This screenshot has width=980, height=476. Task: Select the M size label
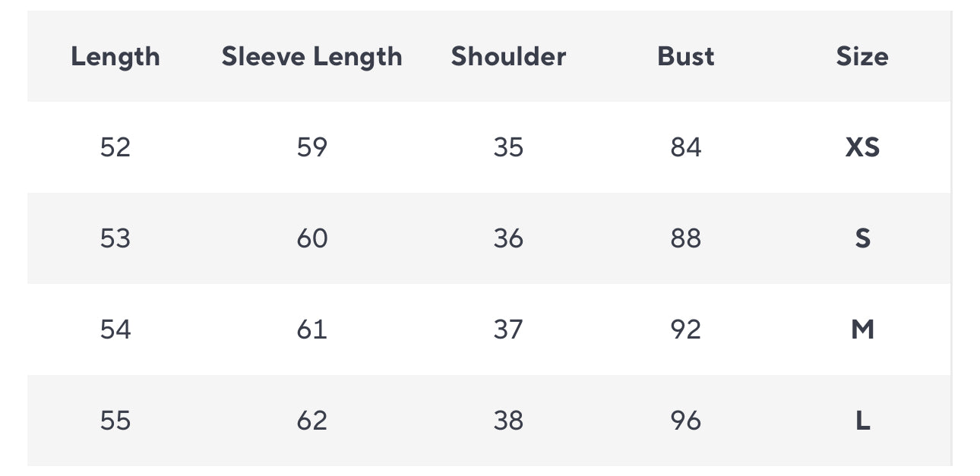(x=862, y=329)
